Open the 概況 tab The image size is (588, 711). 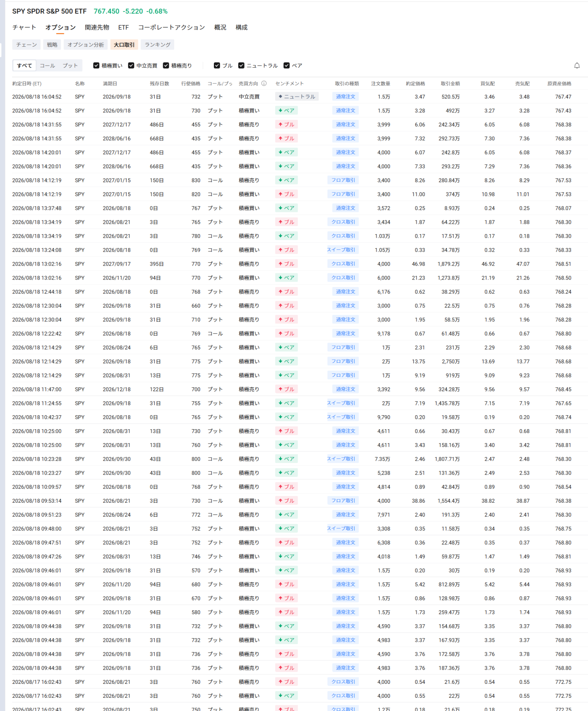coord(220,27)
